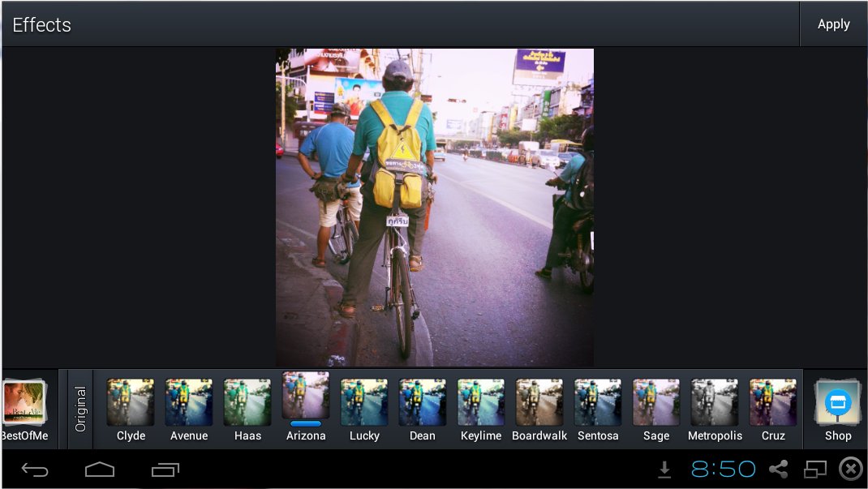Tap the download arrow status icon
The image size is (868, 489).
tap(664, 470)
